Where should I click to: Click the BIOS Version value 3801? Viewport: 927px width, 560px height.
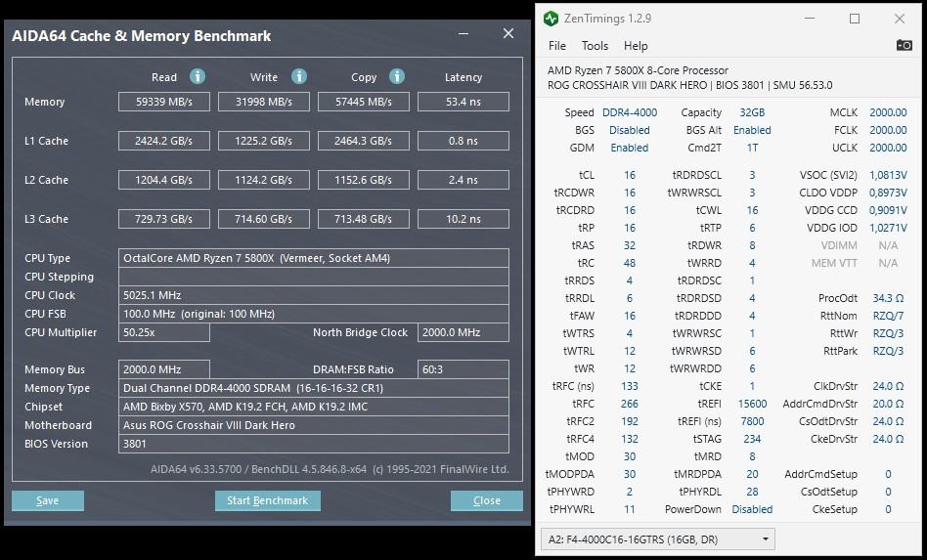(x=313, y=444)
